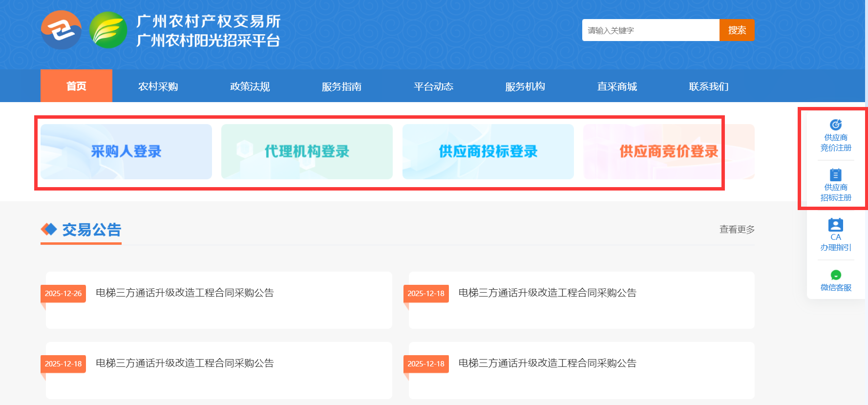The width and height of the screenshot is (868, 405).
Task: Select 政策法规 in the navigation bar
Action: click(250, 86)
